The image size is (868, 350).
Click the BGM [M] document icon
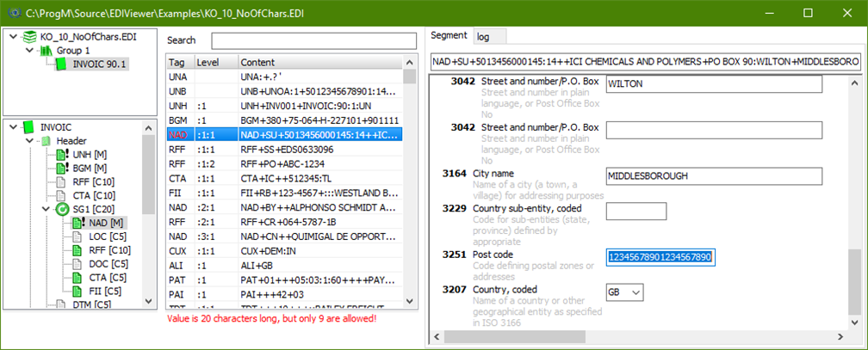[63, 168]
